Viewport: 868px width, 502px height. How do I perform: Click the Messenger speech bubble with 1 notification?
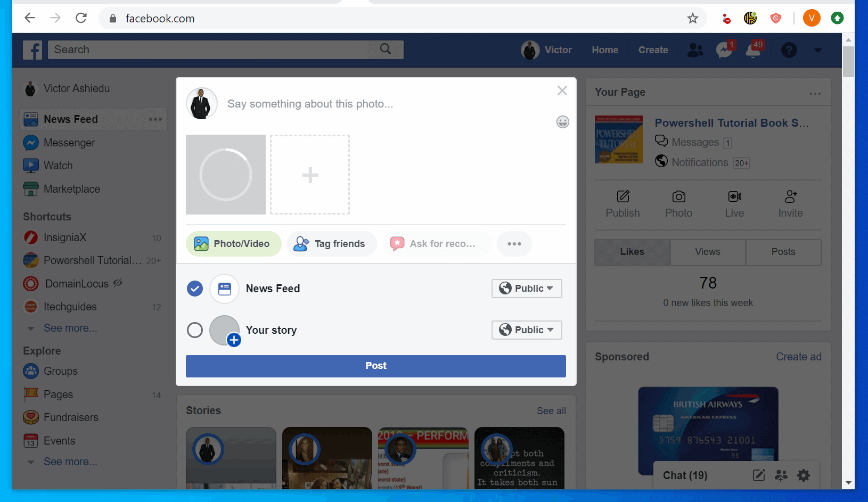[x=724, y=50]
